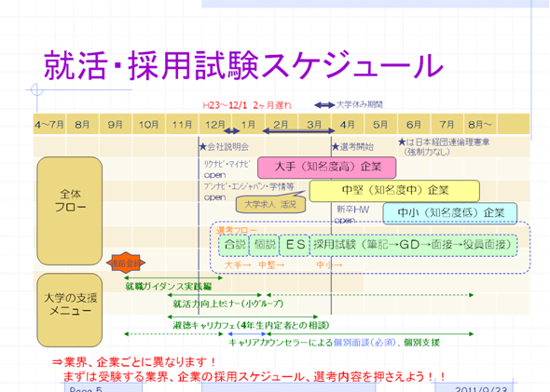Image resolution: width=550 pixels, height=392 pixels.
Task: Select the ★選考開始 marker label
Action: pos(353,147)
